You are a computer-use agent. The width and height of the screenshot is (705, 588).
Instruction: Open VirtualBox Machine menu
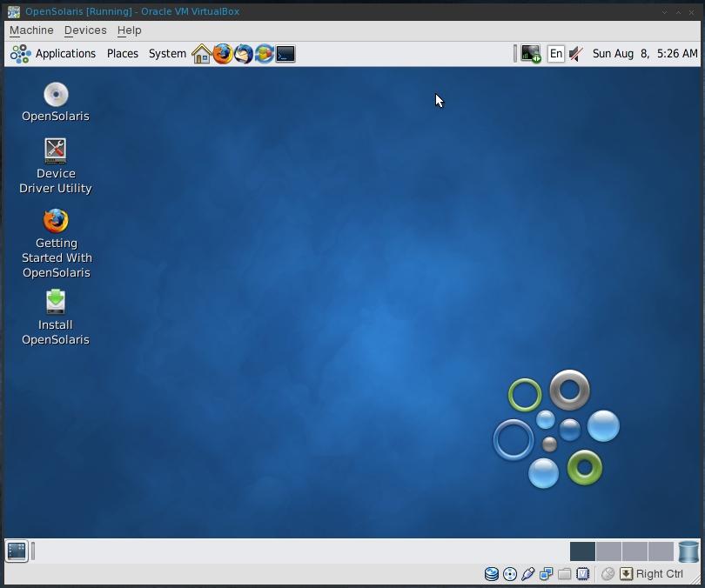click(31, 30)
